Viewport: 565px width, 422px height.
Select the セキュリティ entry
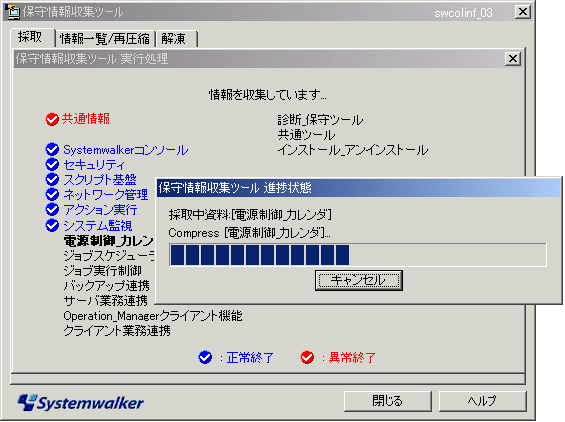pyautogui.click(x=94, y=165)
